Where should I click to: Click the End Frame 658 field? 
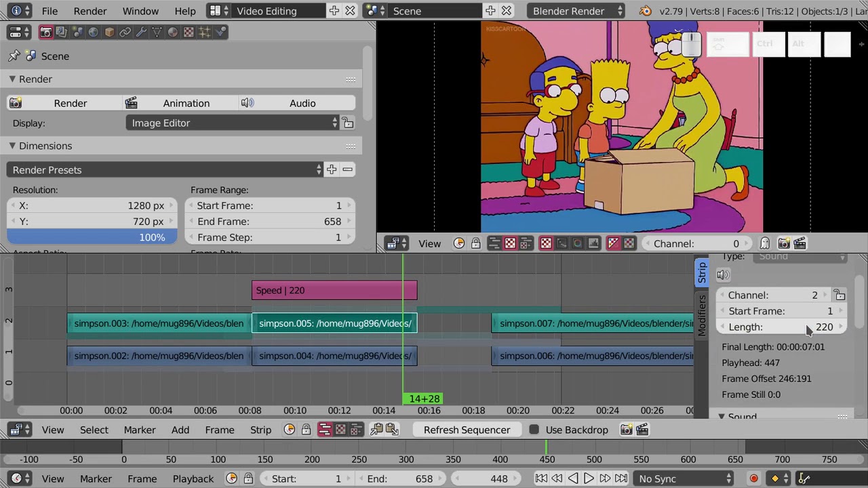270,222
